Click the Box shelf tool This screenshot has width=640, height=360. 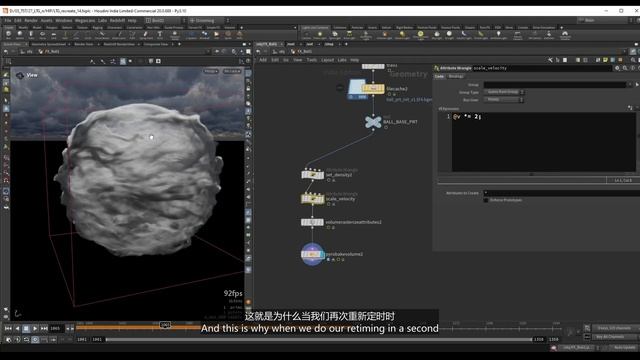[8, 35]
